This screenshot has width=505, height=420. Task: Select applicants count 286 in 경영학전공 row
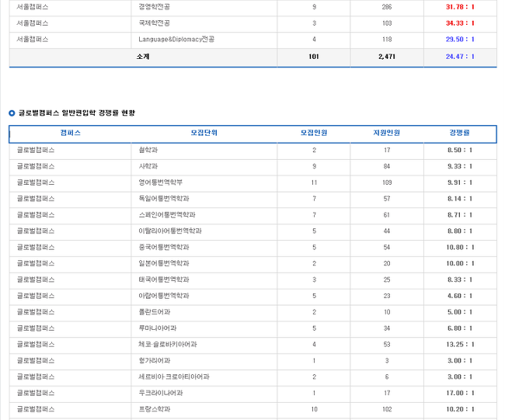click(387, 7)
